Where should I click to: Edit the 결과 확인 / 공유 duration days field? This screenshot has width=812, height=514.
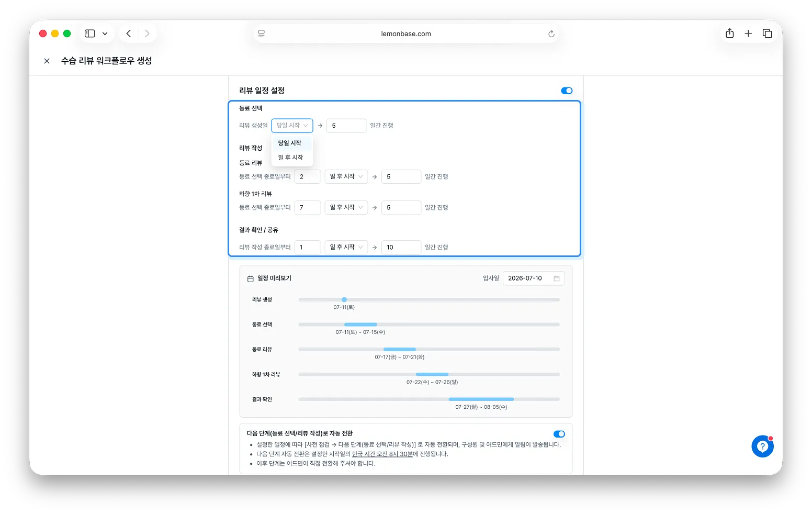click(401, 248)
